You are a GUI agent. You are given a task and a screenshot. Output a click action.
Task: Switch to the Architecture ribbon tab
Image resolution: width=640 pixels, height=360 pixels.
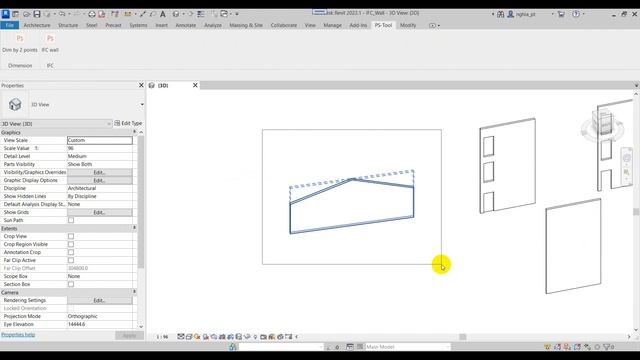[37, 25]
